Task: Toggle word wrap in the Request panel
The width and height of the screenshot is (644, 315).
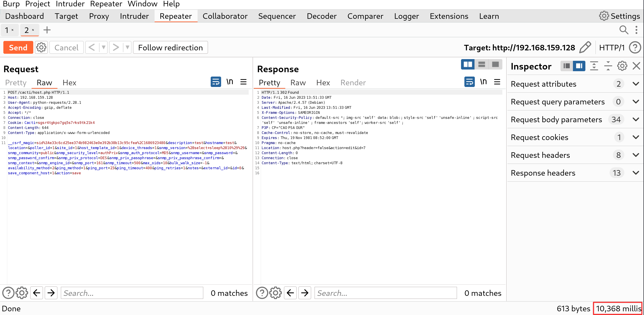Action: (x=216, y=82)
